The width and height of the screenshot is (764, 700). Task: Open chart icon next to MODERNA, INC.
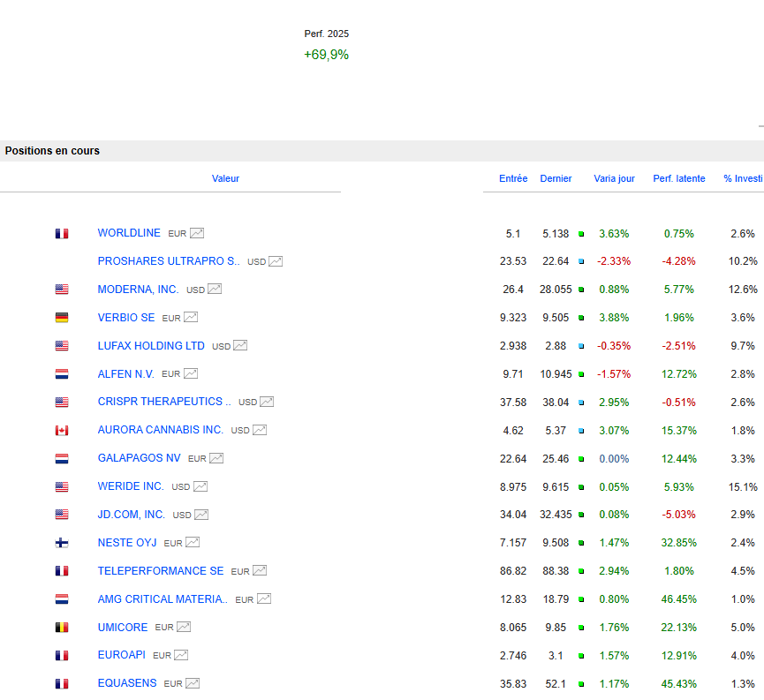pyautogui.click(x=215, y=290)
